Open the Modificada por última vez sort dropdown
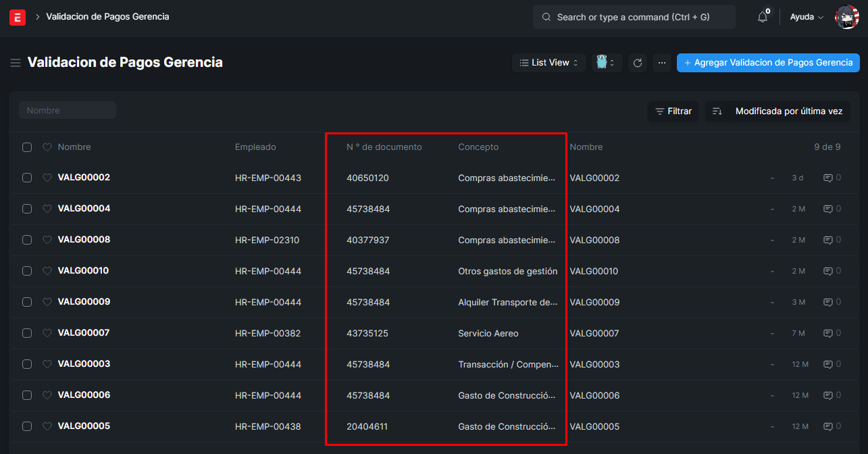 click(788, 111)
